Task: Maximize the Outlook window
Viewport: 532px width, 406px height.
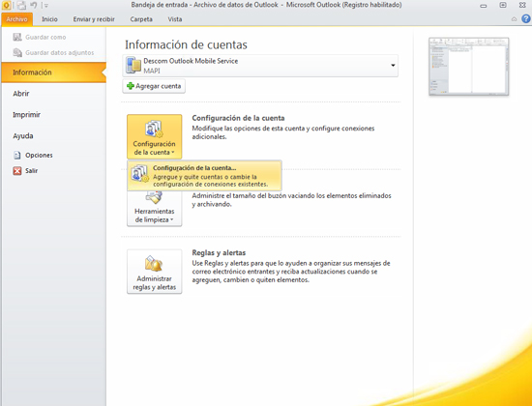Action: click(x=503, y=5)
